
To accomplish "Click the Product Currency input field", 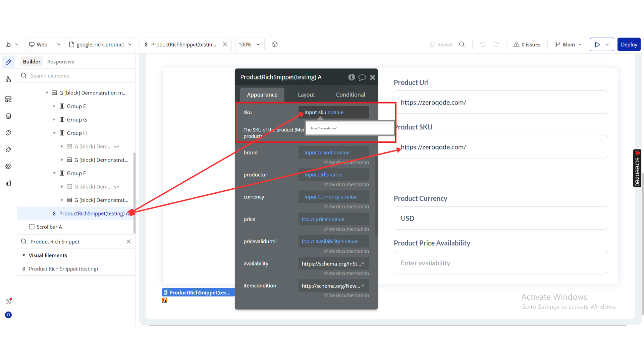I will 500,218.
